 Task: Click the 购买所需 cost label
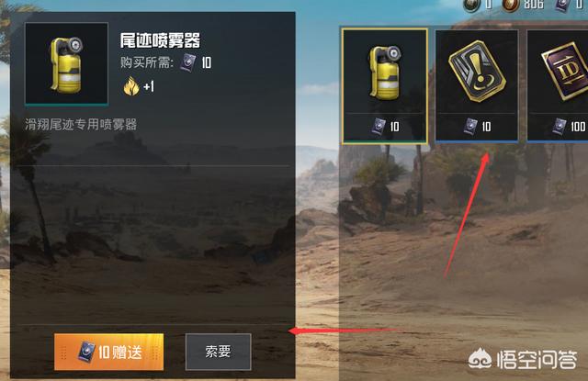pos(147,62)
